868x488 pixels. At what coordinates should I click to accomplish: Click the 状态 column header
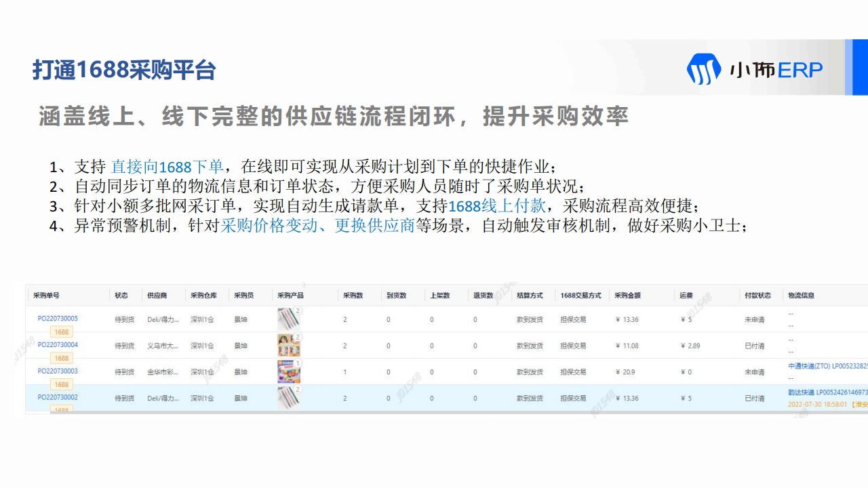pos(121,296)
